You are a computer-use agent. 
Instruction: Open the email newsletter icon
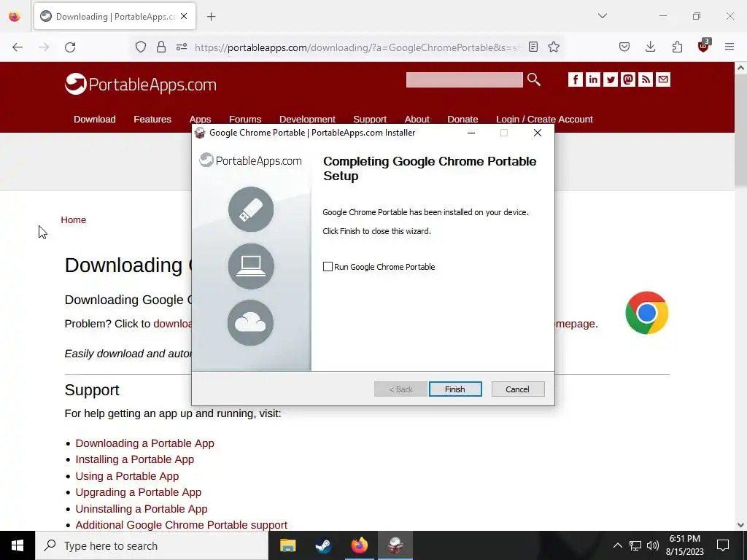coord(663,79)
